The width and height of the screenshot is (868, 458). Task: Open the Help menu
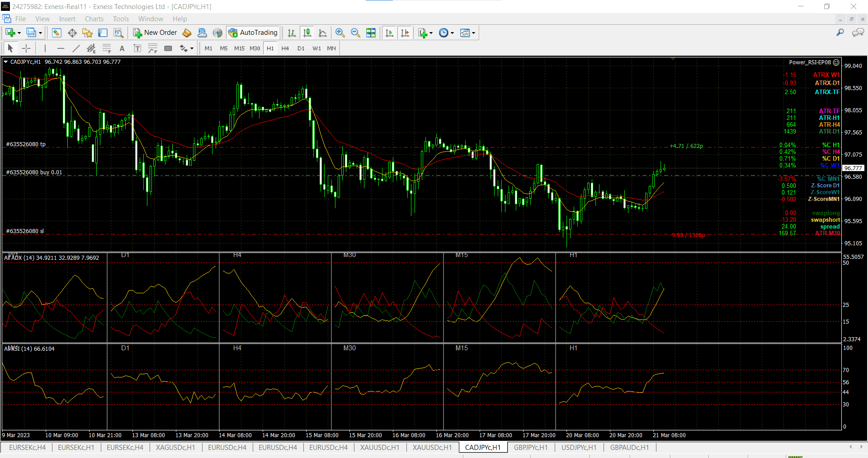(x=179, y=19)
